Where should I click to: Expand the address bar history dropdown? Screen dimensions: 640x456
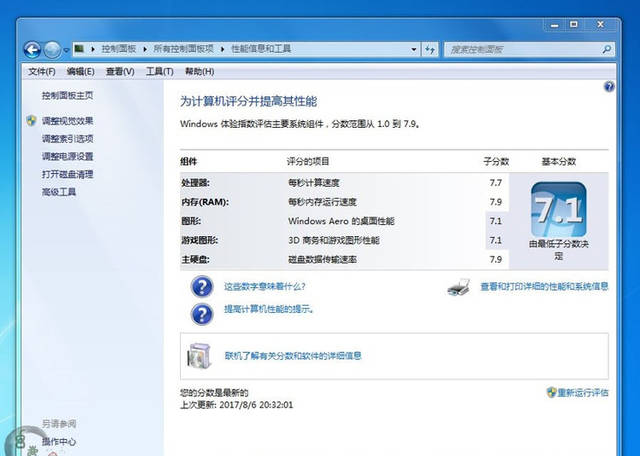414,49
